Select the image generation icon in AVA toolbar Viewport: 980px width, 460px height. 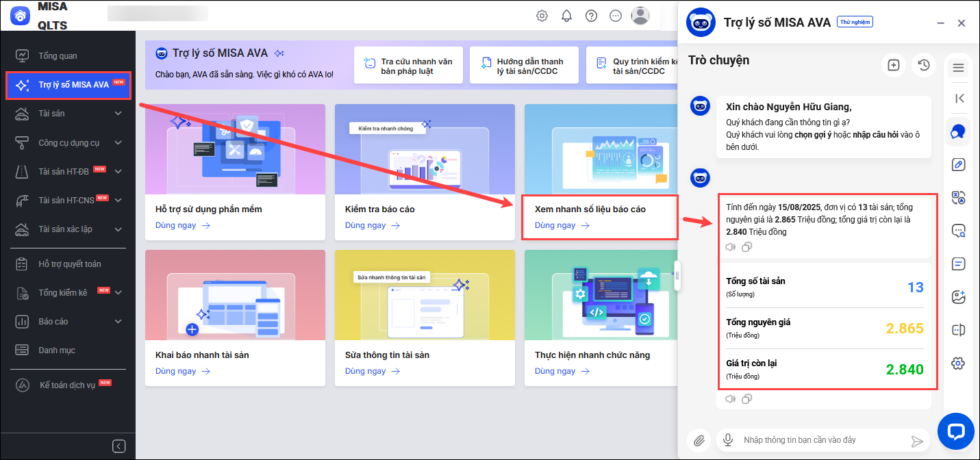(959, 297)
